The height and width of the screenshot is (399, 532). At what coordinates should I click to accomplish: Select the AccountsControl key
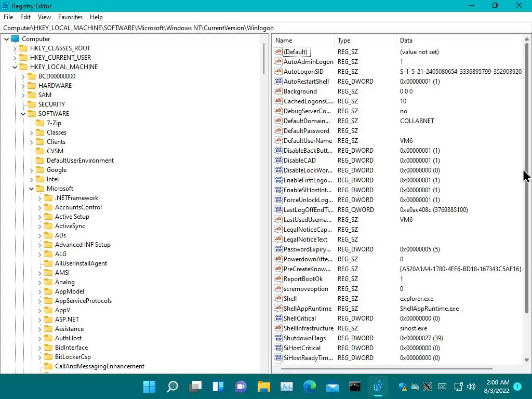pyautogui.click(x=78, y=207)
